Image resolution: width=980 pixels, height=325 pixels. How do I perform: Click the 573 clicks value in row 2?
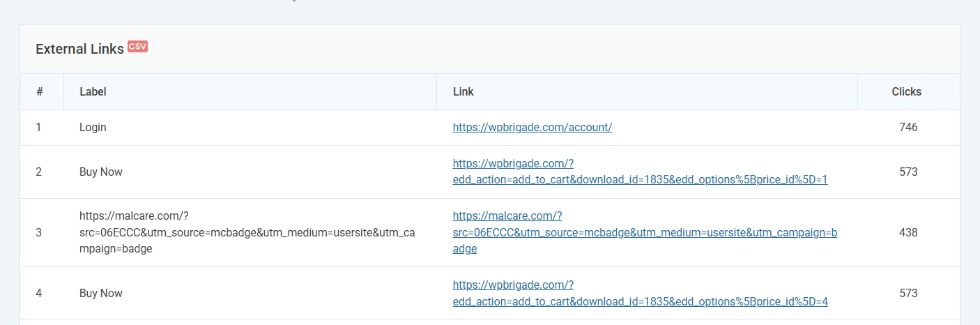coord(908,172)
